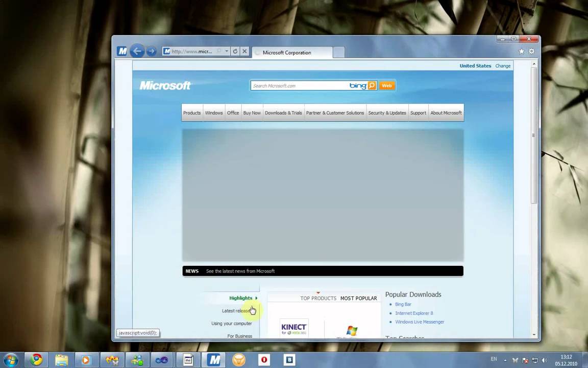Click the page scroll-down arrow

click(534, 335)
